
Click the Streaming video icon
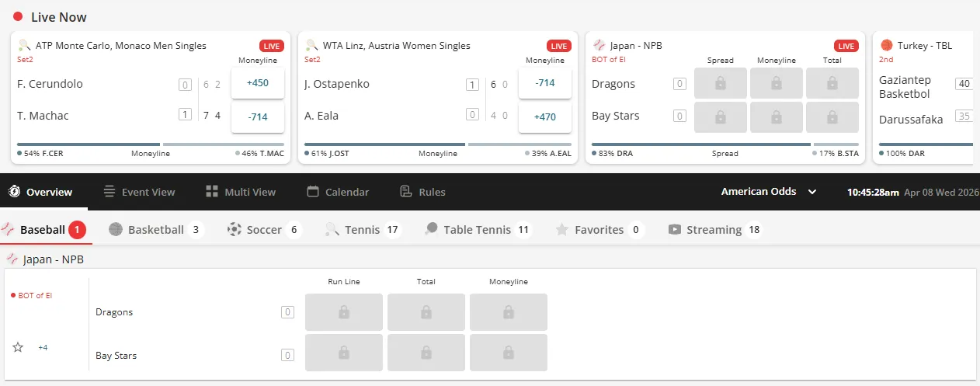675,230
